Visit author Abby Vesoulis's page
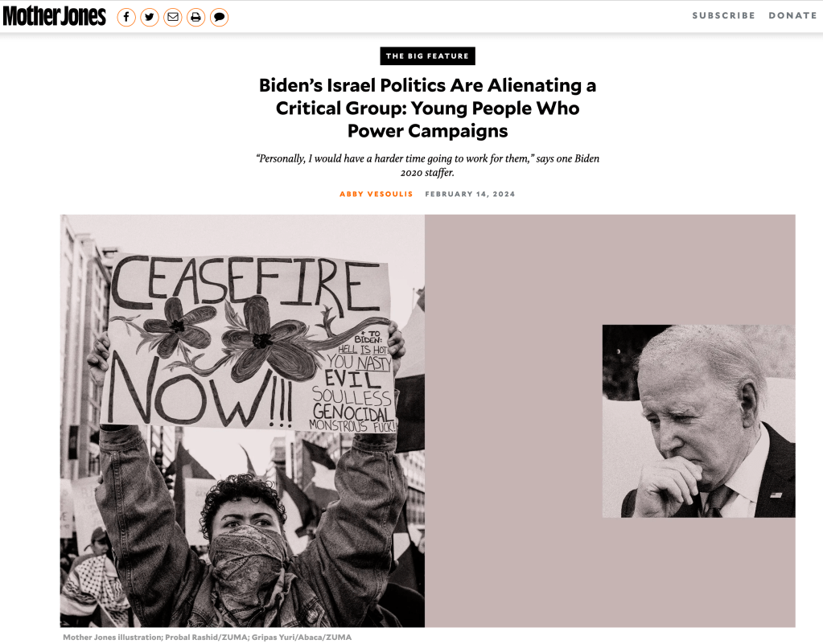The image size is (823, 644). [x=376, y=194]
